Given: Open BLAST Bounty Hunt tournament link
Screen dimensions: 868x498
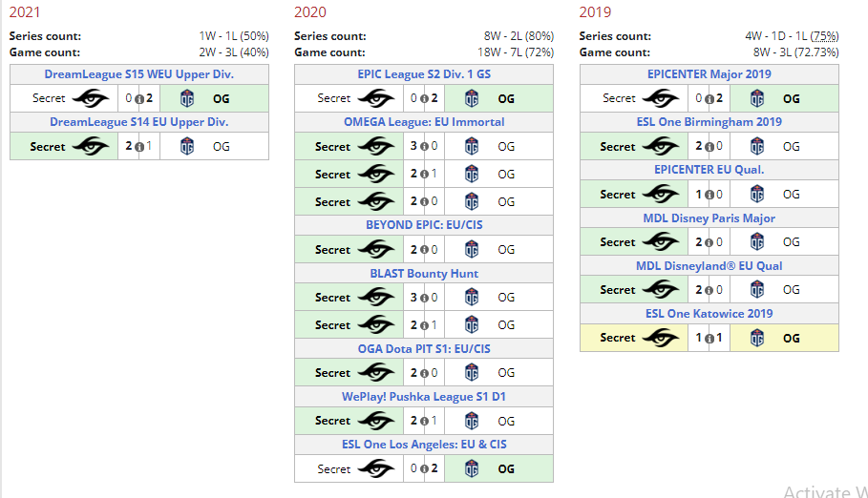Looking at the screenshot, I should click(424, 274).
